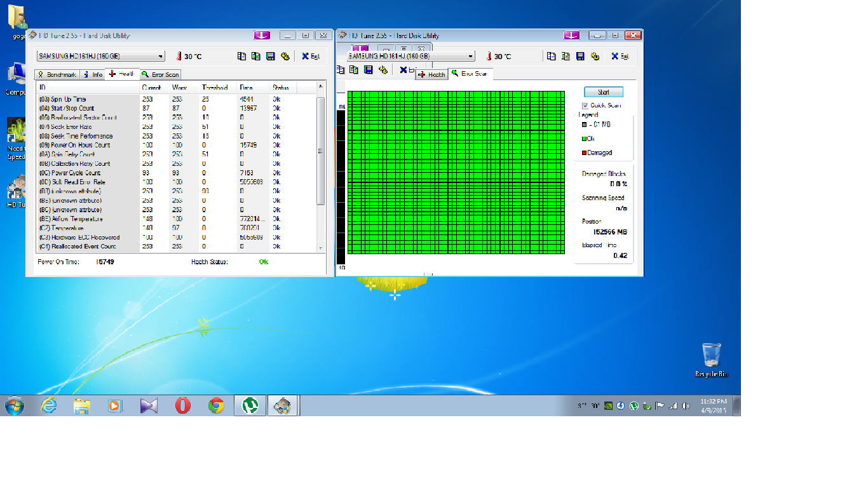Open the Info tab
The height and width of the screenshot is (488, 868).
click(93, 75)
